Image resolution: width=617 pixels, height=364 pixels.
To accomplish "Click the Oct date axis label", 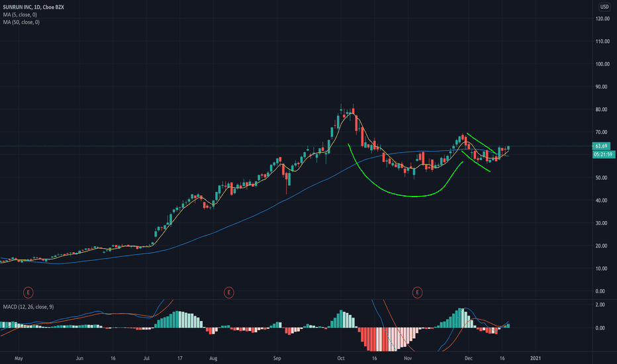I will (x=341, y=359).
